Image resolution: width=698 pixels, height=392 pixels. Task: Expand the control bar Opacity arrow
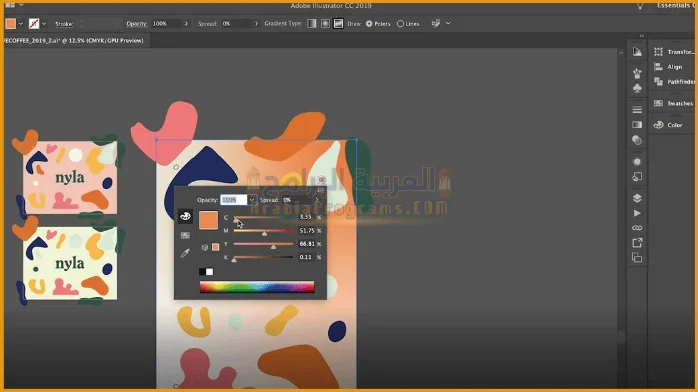(186, 24)
